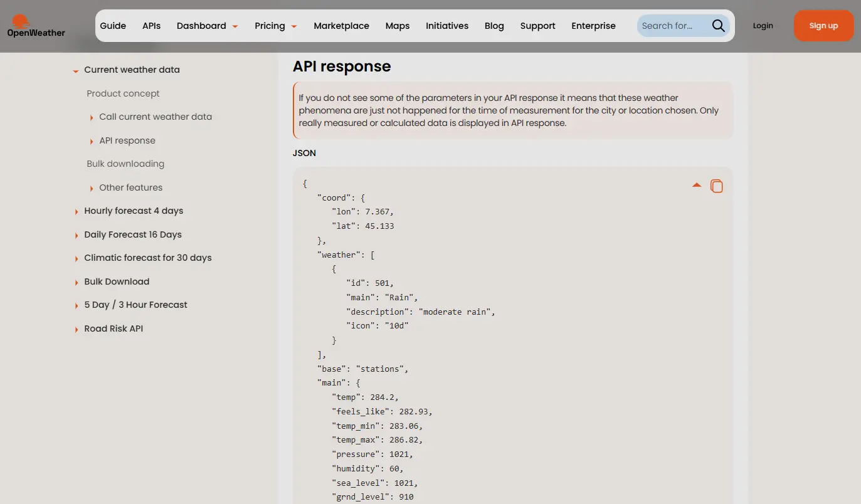This screenshot has height=504, width=861.
Task: Open the Bulk downloading link
Action: [125, 164]
